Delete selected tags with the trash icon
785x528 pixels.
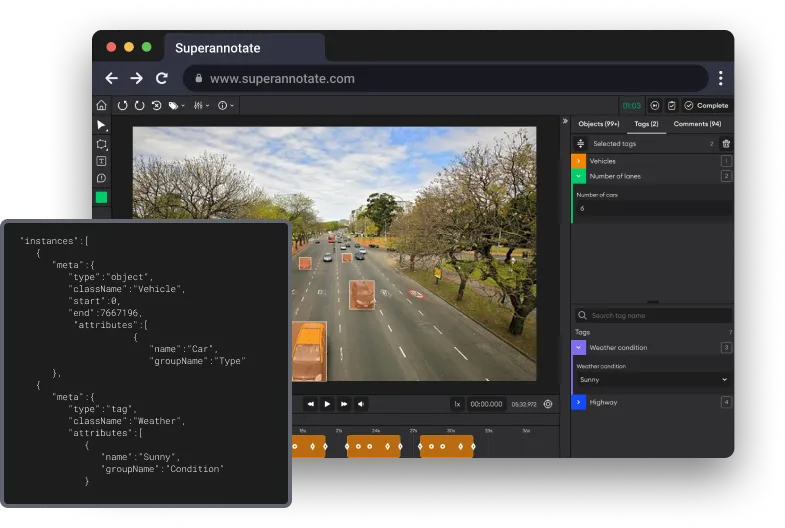point(725,144)
